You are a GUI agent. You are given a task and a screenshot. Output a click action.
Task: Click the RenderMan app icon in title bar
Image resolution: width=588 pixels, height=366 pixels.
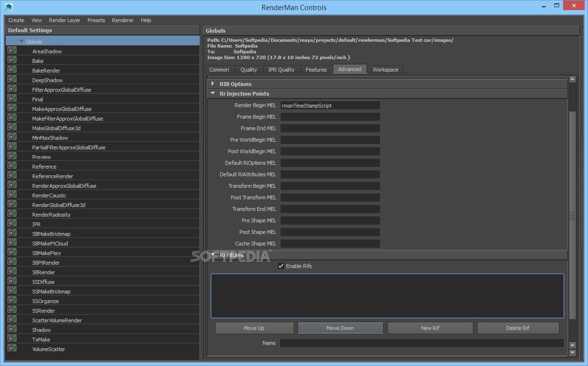coord(9,7)
